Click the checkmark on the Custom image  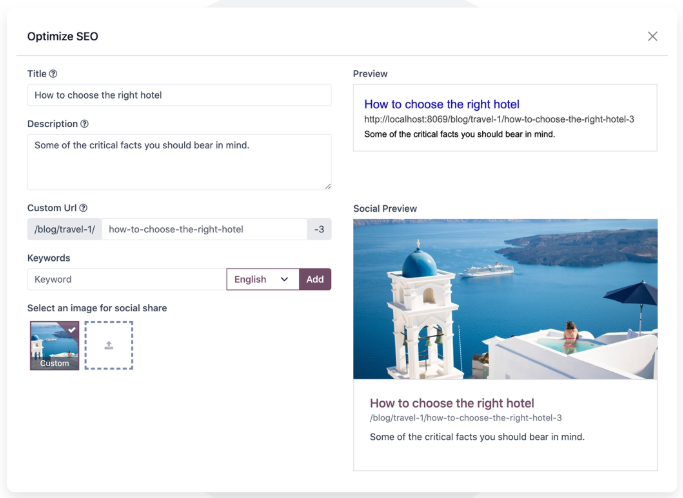71,328
